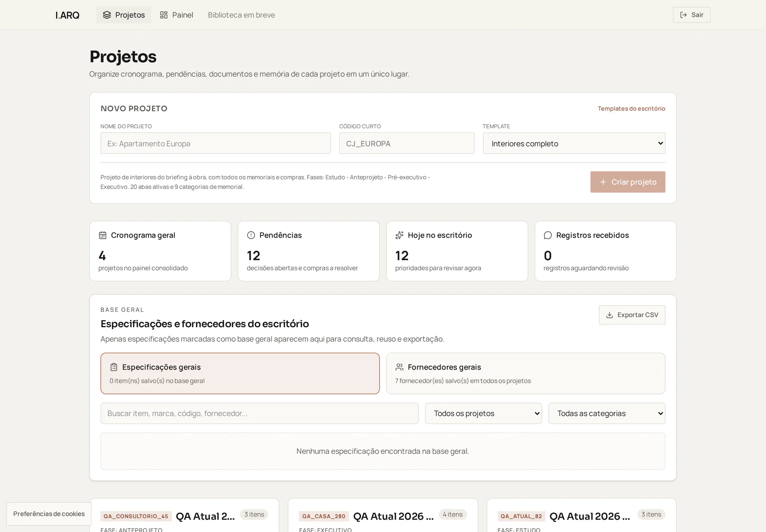Open the QA_ATUAL_82 project card
Viewport: 766px width, 532px height.
point(582,515)
